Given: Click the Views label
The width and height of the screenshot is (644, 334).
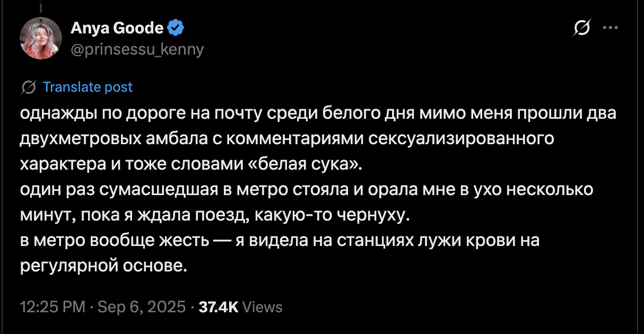Looking at the screenshot, I should pyautogui.click(x=265, y=306).
